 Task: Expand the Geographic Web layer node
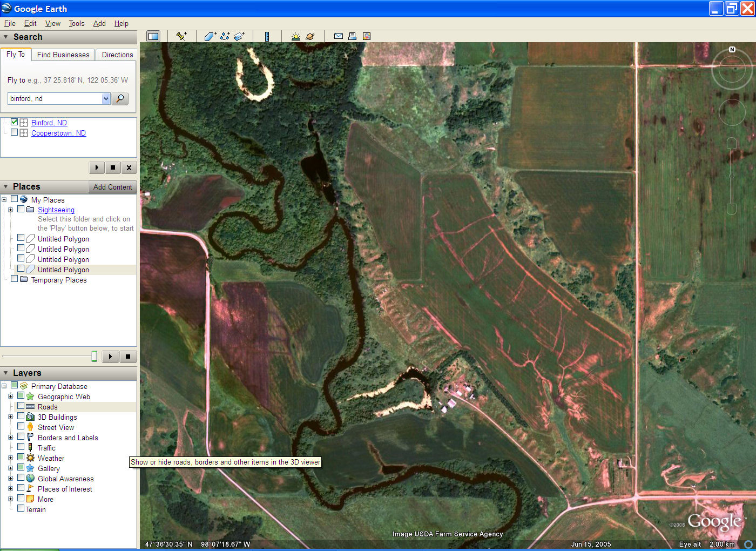coord(10,397)
